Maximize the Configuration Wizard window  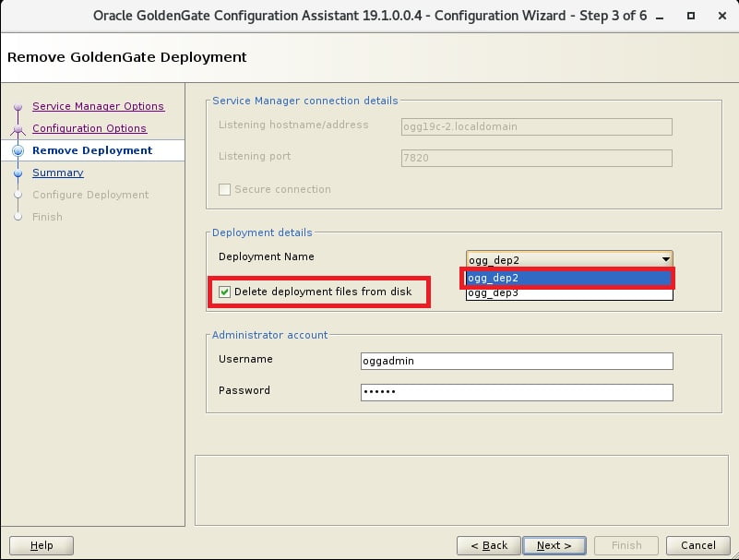click(x=691, y=16)
